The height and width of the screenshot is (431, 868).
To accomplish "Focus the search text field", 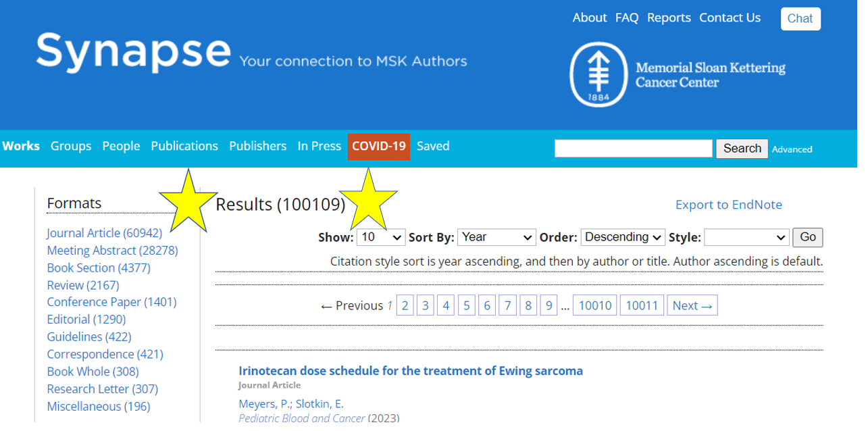I will [x=634, y=149].
